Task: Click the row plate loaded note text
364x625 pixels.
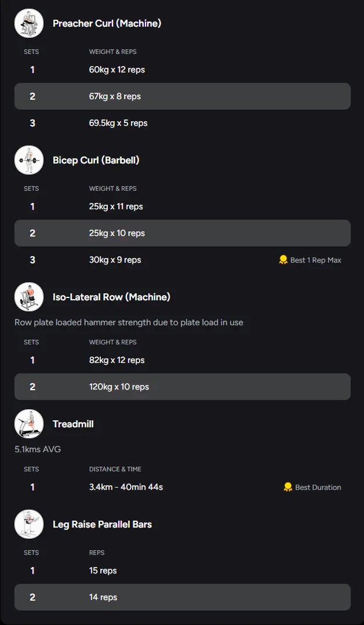Action: [129, 322]
